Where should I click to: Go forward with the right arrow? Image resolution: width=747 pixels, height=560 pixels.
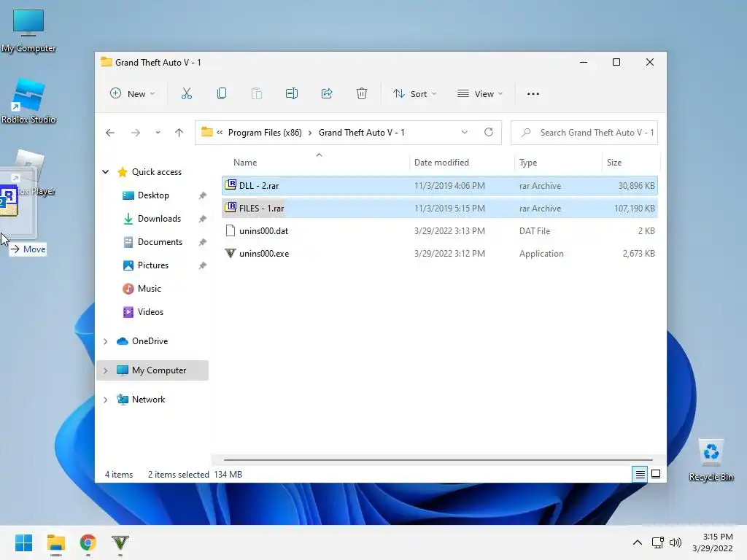click(136, 133)
